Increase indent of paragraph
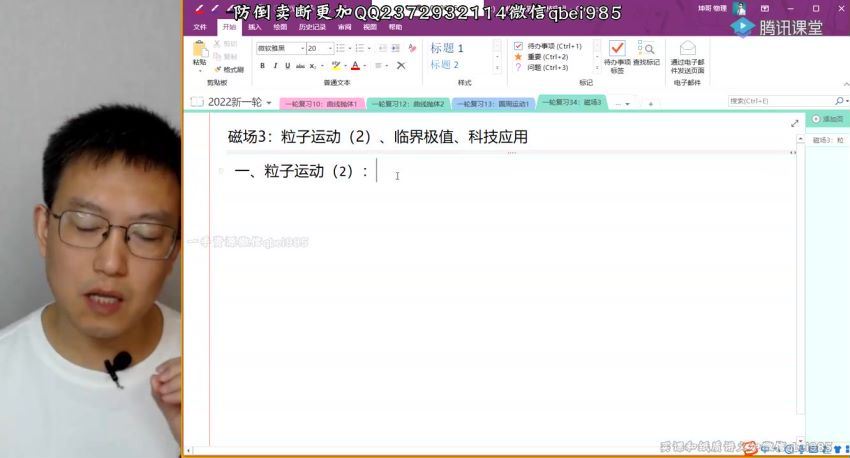Screen dimensions: 850x458 [x=396, y=48]
